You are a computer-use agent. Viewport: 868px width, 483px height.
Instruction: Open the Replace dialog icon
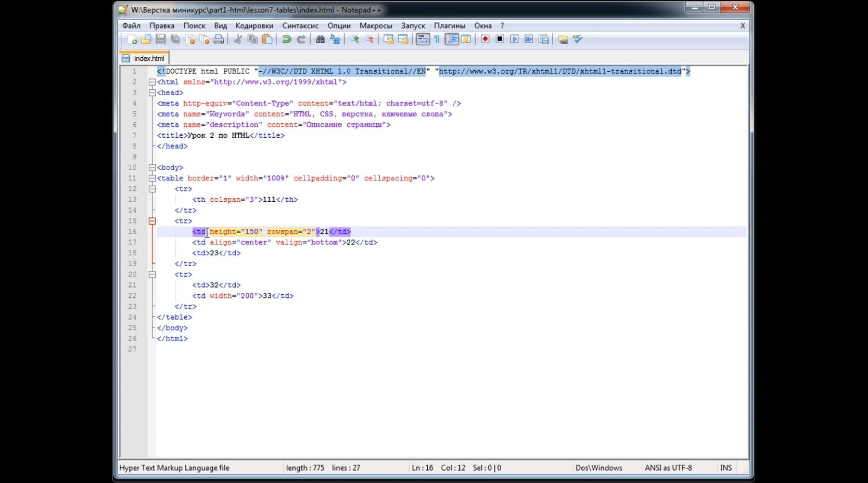coord(335,40)
